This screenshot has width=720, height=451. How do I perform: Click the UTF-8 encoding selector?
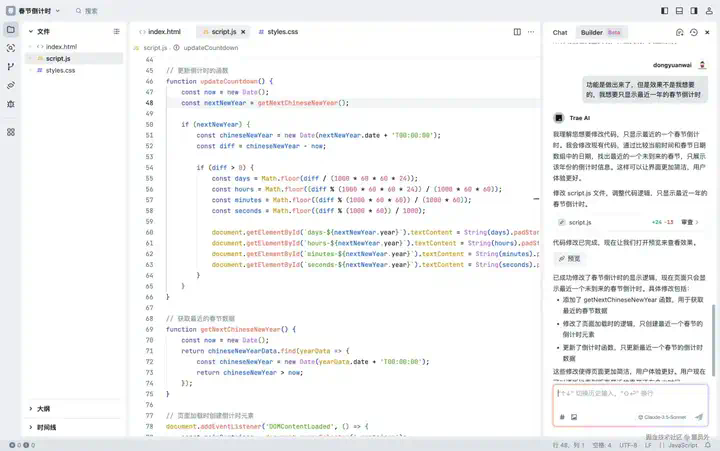[x=628, y=445]
